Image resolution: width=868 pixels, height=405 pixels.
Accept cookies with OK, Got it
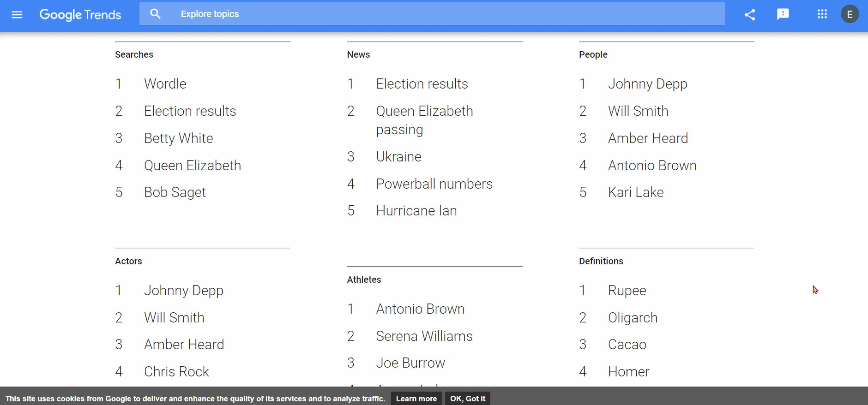pyautogui.click(x=468, y=399)
